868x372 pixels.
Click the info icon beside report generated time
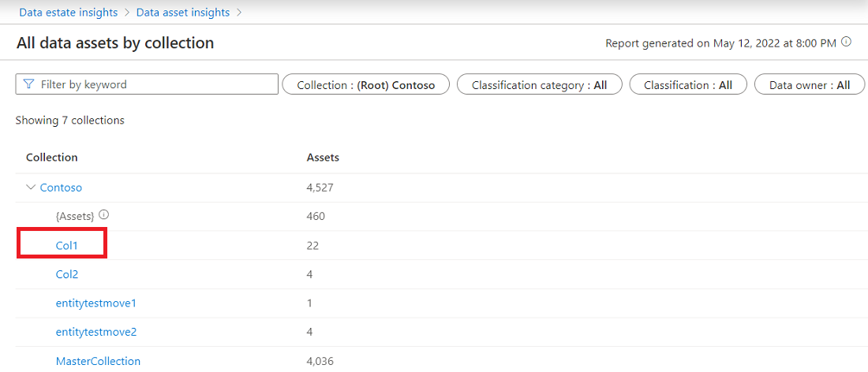847,43
